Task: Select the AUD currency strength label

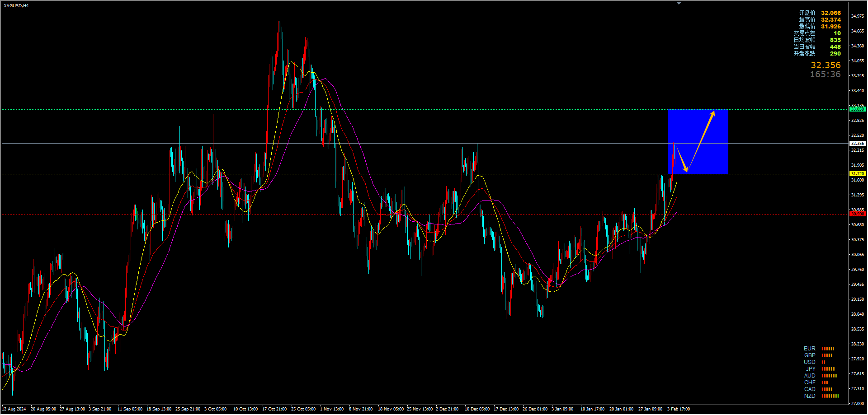Action: (x=810, y=376)
